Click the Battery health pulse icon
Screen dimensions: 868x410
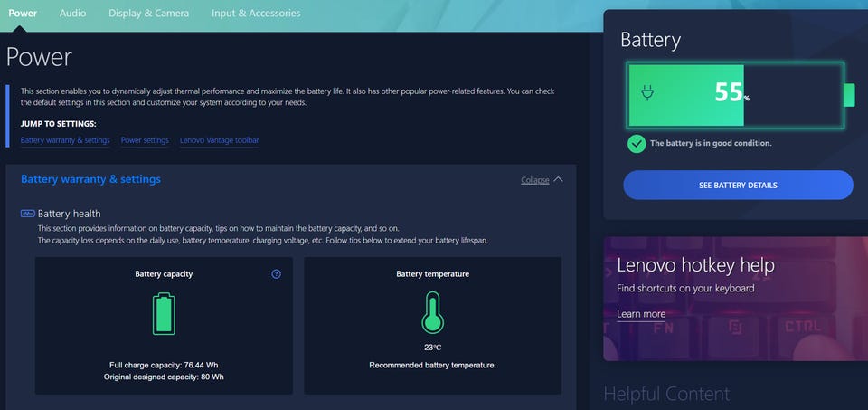tap(28, 214)
